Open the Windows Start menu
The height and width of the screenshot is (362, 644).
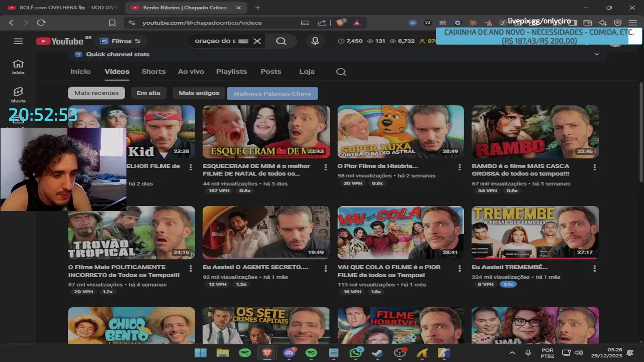pyautogui.click(x=200, y=353)
